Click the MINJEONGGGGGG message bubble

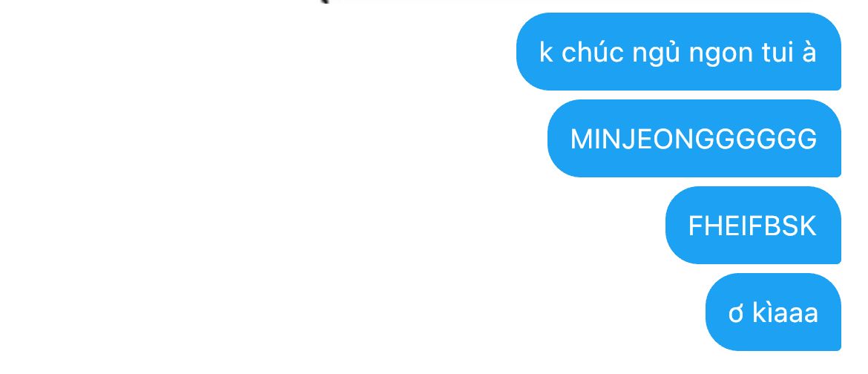(694, 139)
